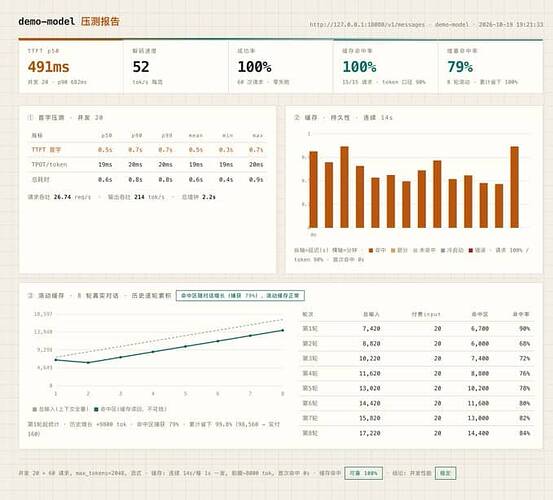Select the TPOT/token row in the latency table

coord(147,165)
